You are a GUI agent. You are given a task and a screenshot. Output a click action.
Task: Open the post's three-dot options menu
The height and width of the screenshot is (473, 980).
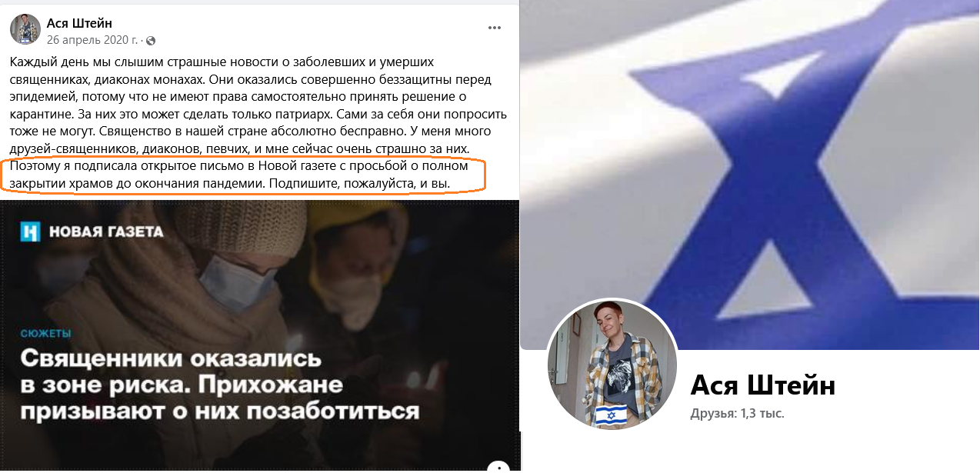[495, 28]
